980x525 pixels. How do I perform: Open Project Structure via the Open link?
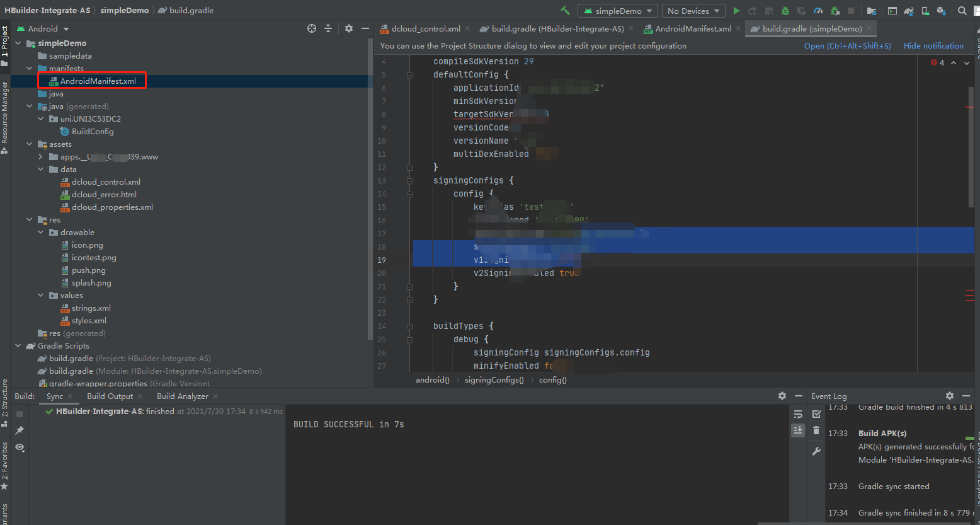coord(847,46)
